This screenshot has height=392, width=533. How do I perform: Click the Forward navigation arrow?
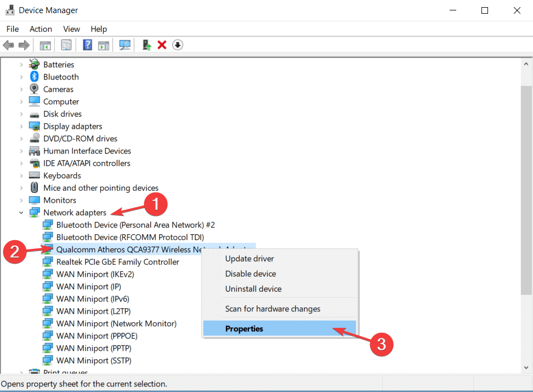(23, 44)
